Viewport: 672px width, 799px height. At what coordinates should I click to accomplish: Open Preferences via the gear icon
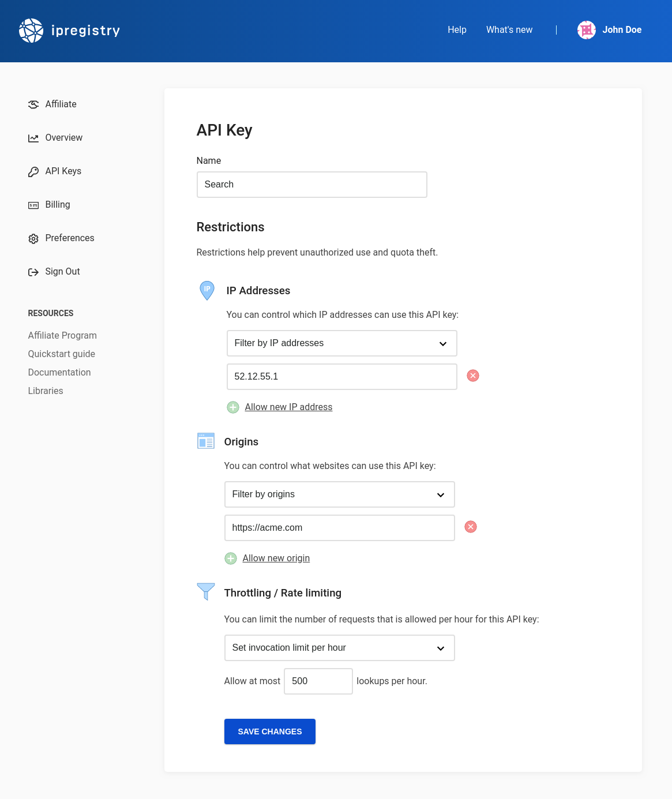33,238
